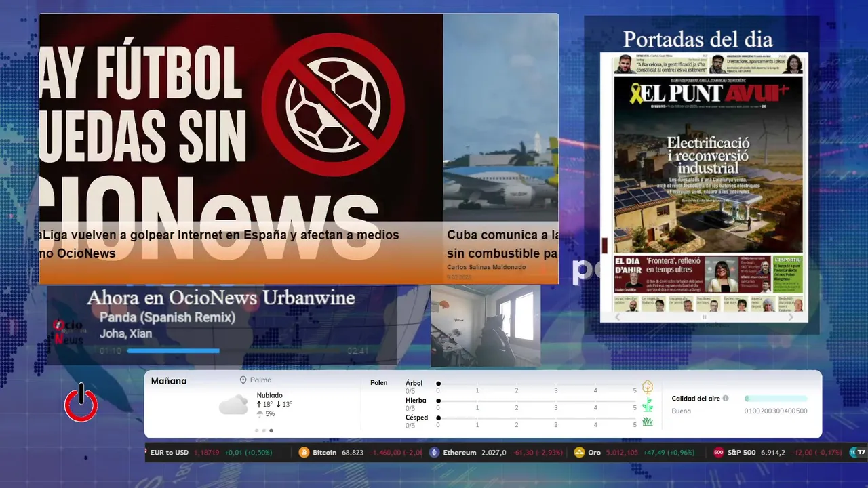Viewport: 868px width, 488px height.
Task: Click the song progress bar
Action: point(235,351)
